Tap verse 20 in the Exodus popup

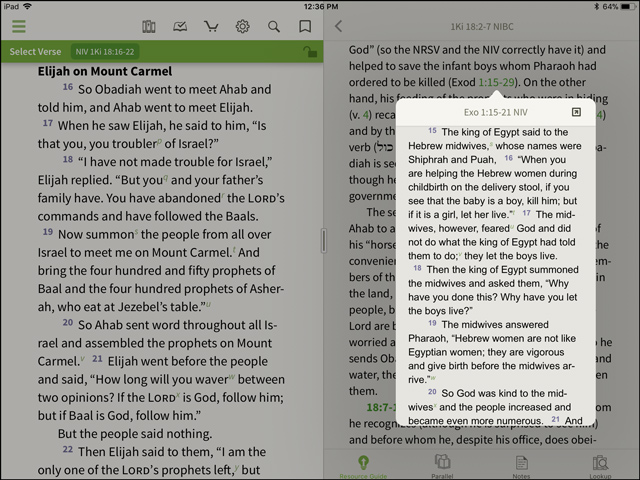(x=432, y=392)
